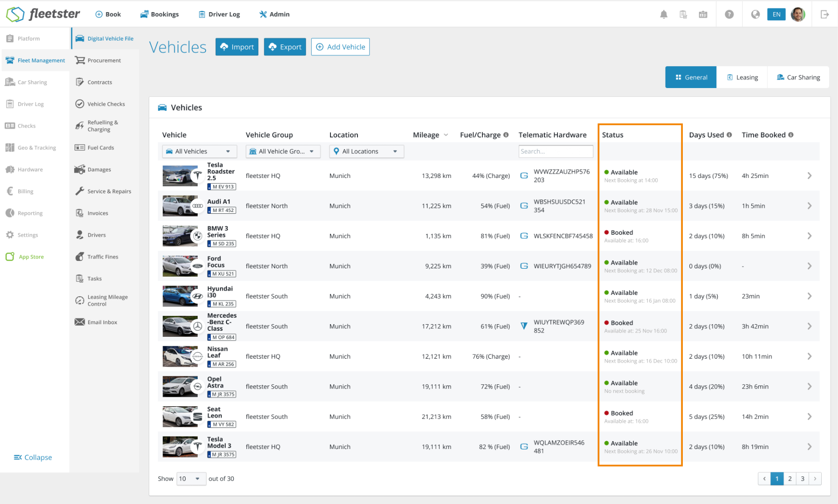Switch to the Car Sharing tab
This screenshot has height=504, width=838.
[798, 77]
